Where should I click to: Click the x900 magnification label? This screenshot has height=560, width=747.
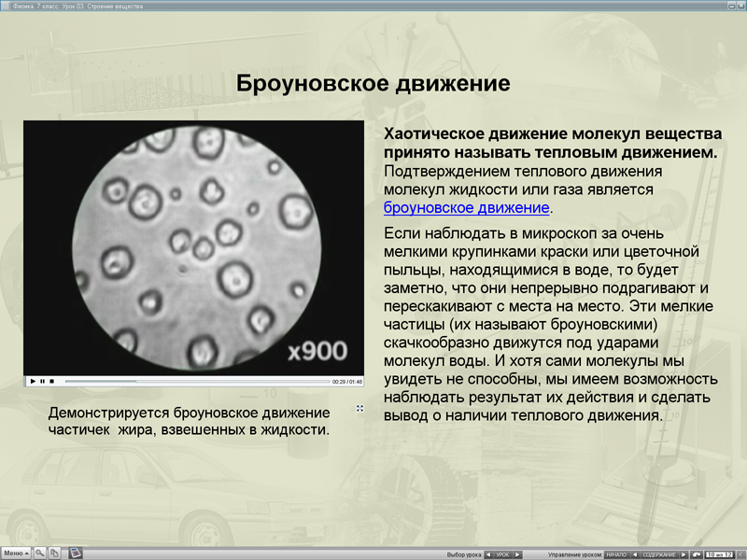point(317,352)
